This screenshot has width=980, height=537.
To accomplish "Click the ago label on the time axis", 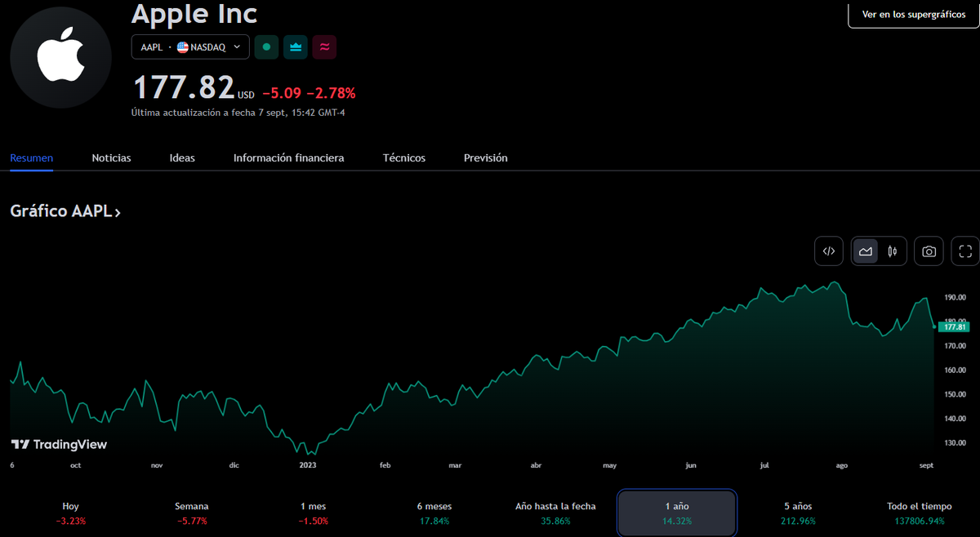I will 842,465.
